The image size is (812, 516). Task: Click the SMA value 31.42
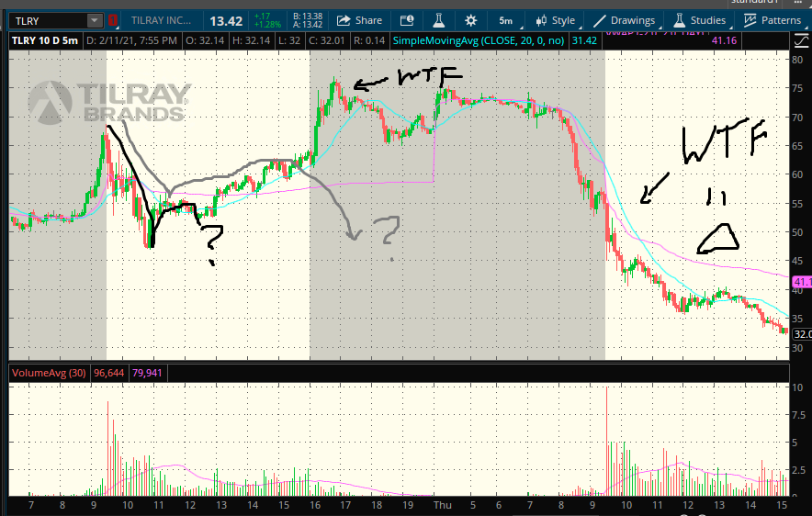point(584,40)
